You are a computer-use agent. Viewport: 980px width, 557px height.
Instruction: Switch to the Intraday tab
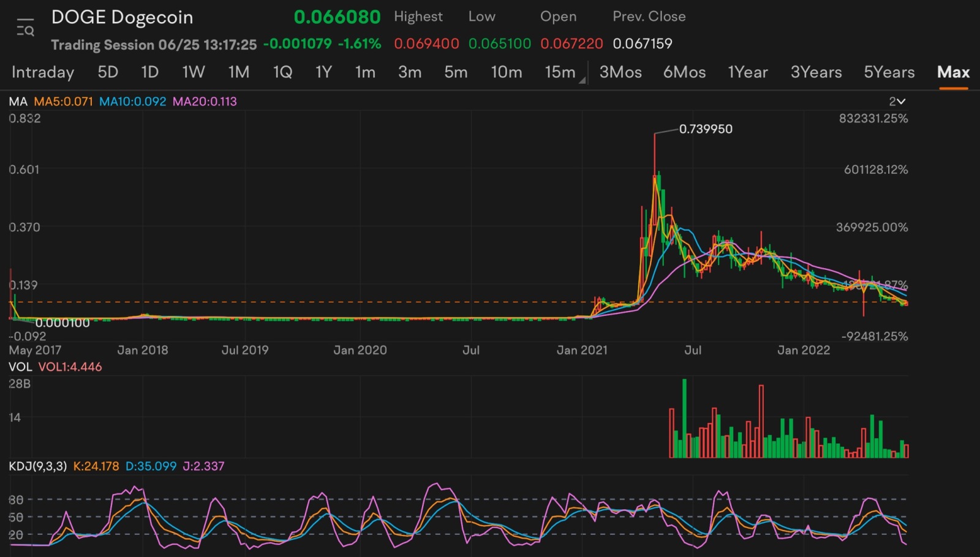point(43,72)
